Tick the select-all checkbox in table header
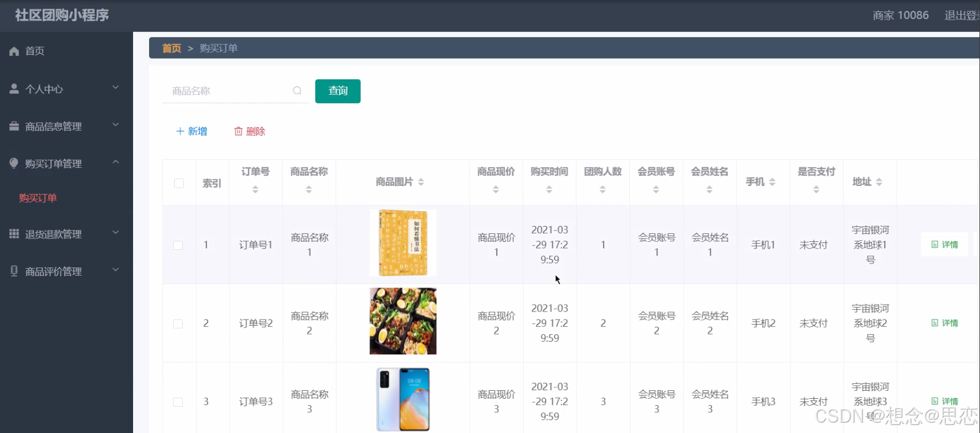This screenshot has width=980, height=433. 179,183
